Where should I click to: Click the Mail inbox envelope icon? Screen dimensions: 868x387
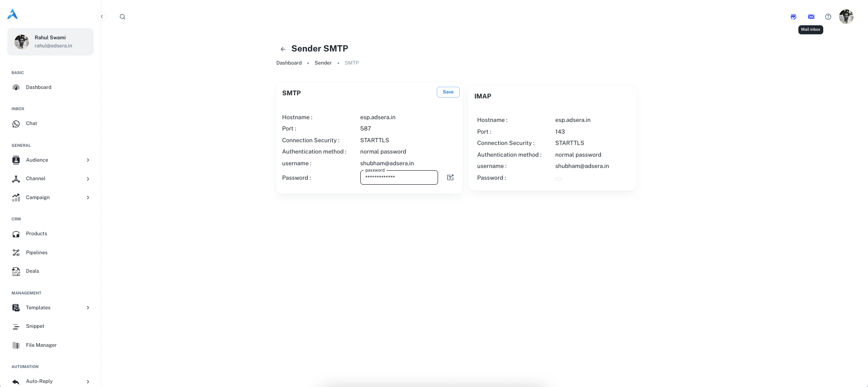(811, 17)
